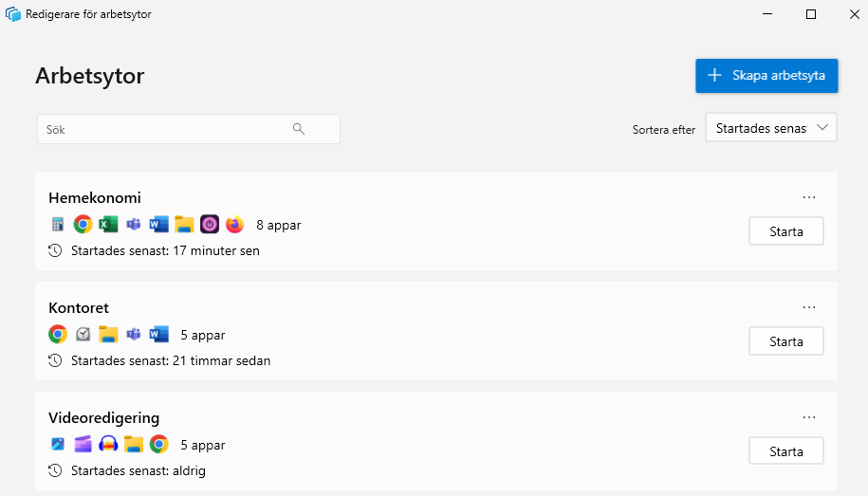Click the Clipchamp clapperboard icon in Videoredigering
Viewport: 868px width, 496px height.
(83, 445)
